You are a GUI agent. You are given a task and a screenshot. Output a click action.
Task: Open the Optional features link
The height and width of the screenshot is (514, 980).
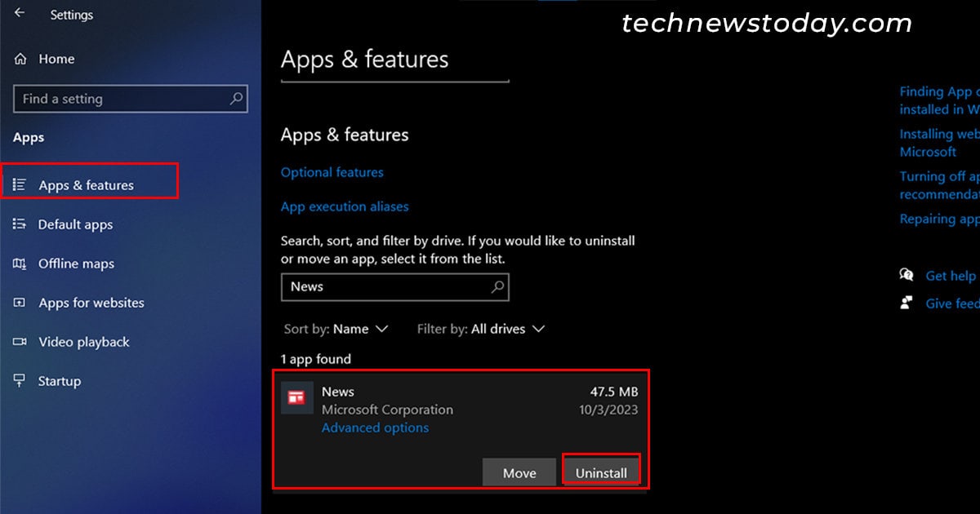(x=332, y=172)
